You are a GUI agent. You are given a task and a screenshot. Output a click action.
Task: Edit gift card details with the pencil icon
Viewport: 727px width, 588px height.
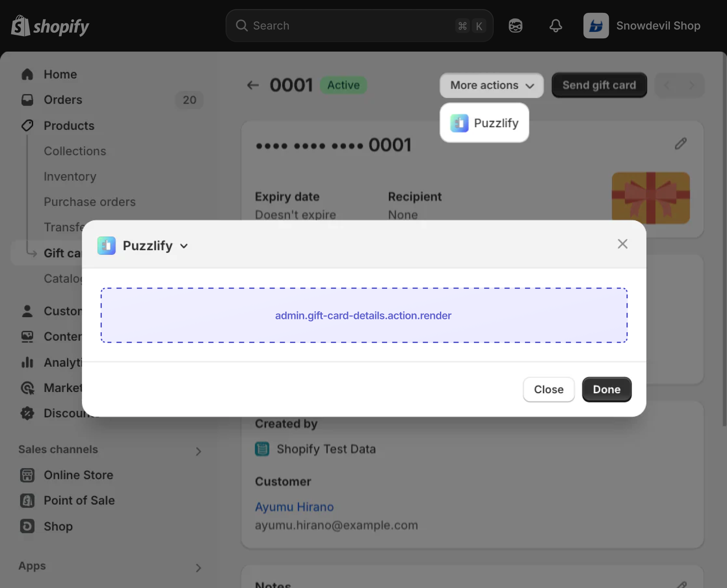coord(681,144)
